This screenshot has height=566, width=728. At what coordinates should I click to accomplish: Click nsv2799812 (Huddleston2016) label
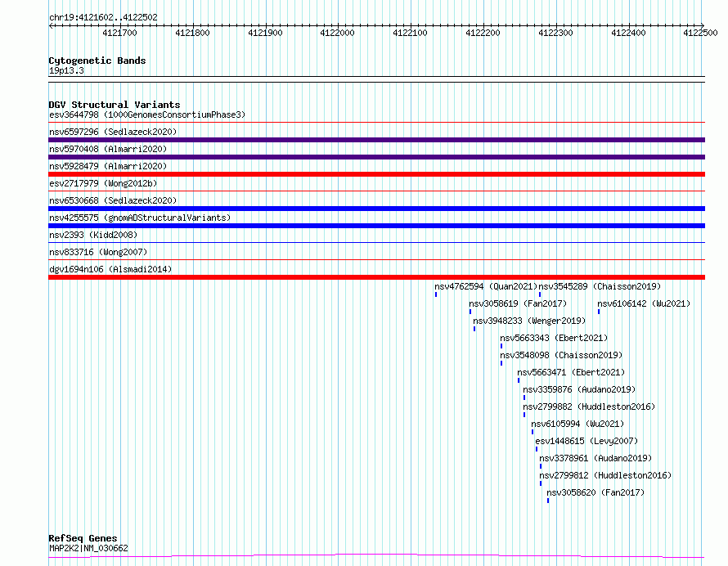pos(605,475)
